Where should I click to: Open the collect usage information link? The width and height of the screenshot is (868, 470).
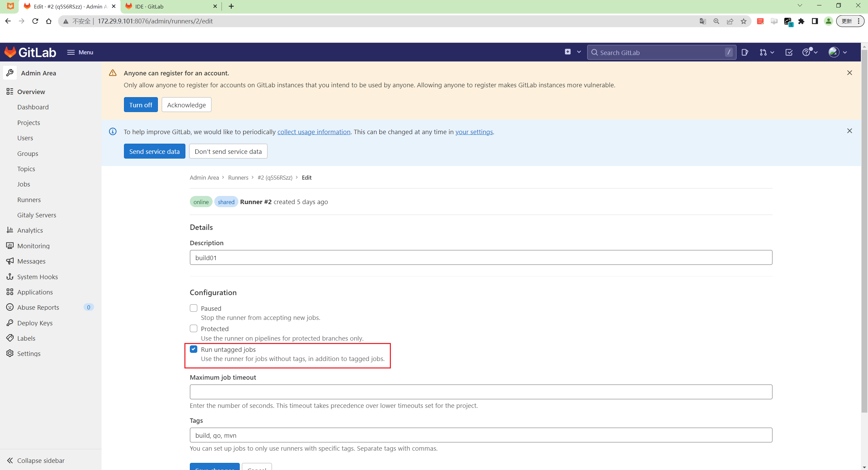pyautogui.click(x=314, y=132)
